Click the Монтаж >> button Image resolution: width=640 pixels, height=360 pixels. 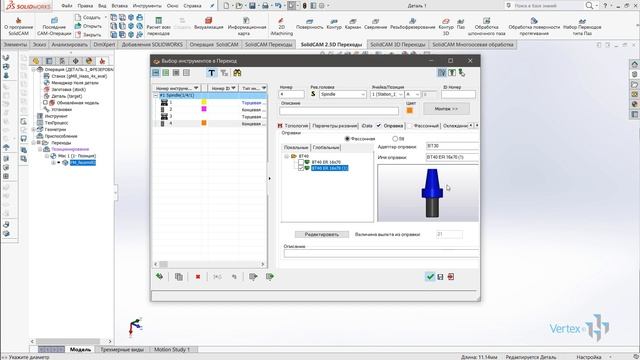[x=446, y=109]
